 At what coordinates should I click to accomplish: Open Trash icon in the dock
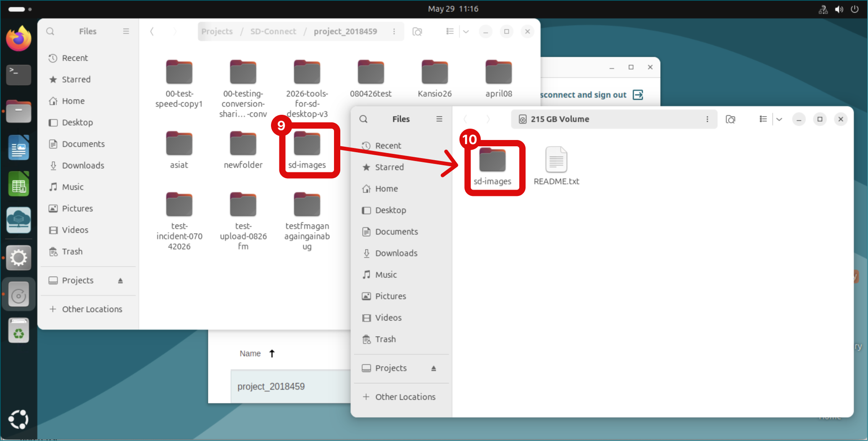18,331
